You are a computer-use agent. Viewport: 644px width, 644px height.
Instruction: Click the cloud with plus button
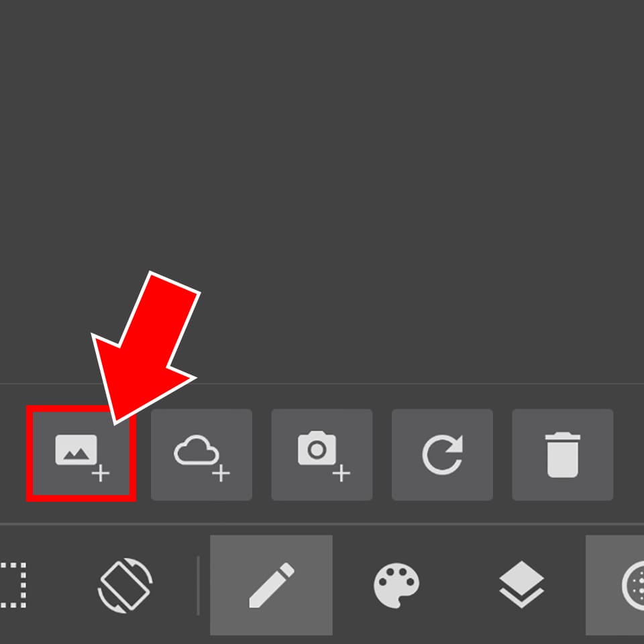pos(201,455)
